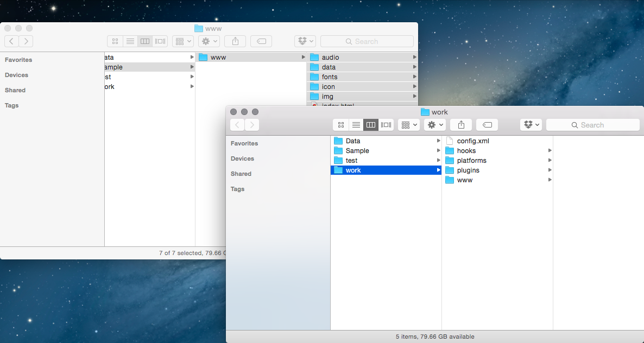Viewport: 644px width, 343px height.
Task: Focus the Search field in work window
Action: [x=592, y=125]
